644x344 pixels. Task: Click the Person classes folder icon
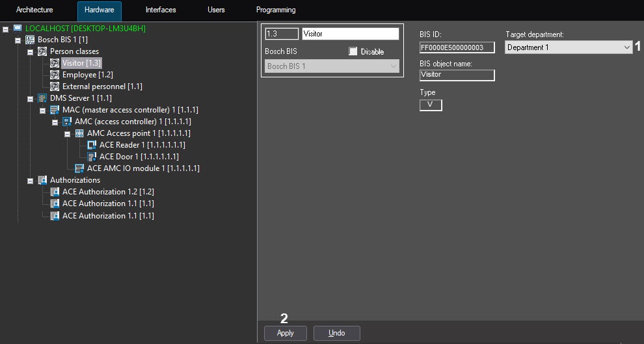click(42, 51)
